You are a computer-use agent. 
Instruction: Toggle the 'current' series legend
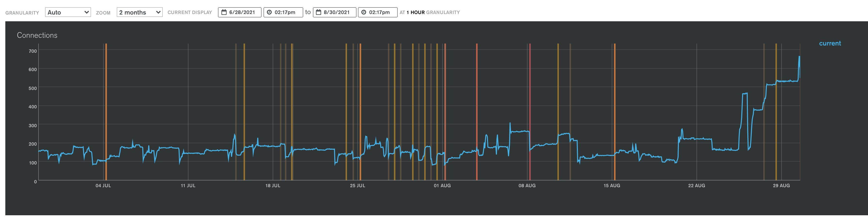tap(830, 43)
